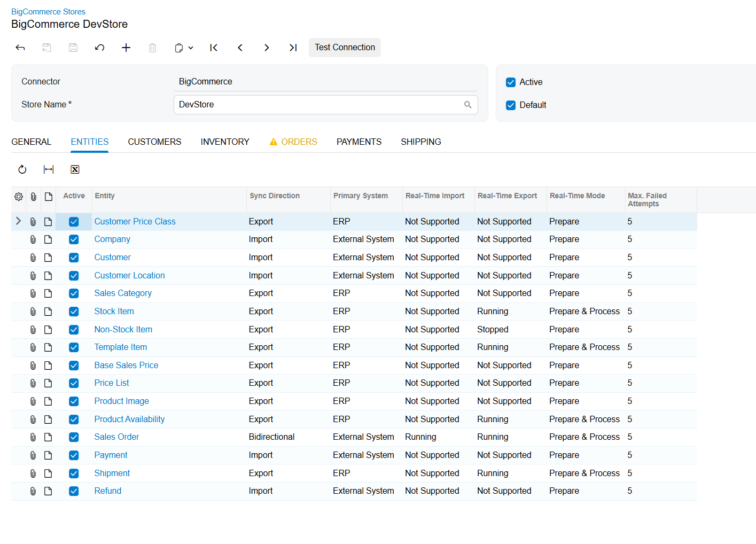The height and width of the screenshot is (544, 756).
Task: Click the Undo/Cancel toolbar icon
Action: point(99,48)
